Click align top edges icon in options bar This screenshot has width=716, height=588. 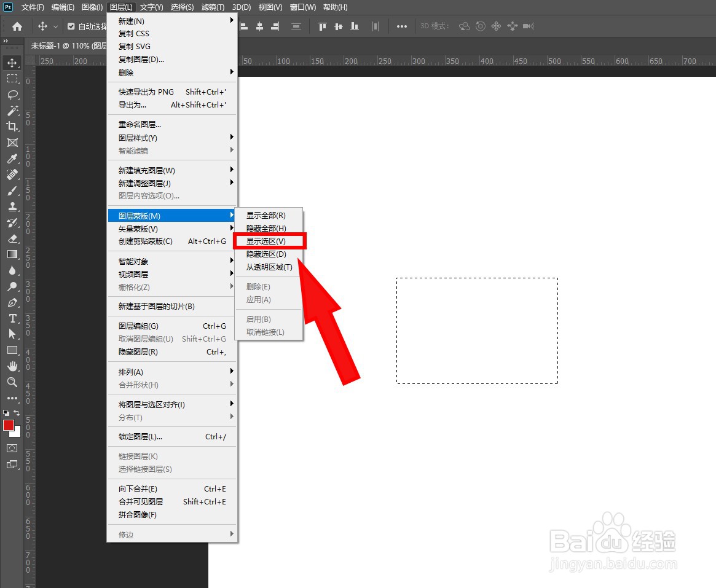(323, 26)
